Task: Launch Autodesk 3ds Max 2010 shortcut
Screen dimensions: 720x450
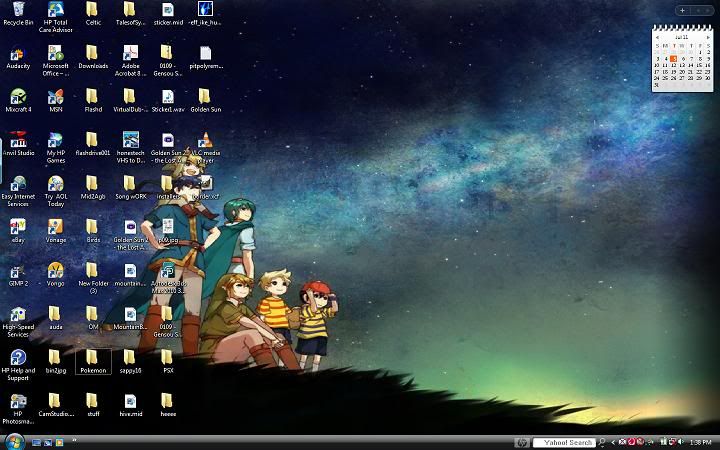Action: coord(168,278)
